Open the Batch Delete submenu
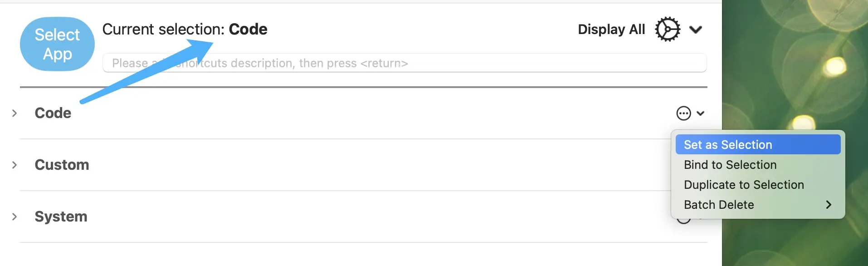The image size is (868, 266). [x=757, y=205]
